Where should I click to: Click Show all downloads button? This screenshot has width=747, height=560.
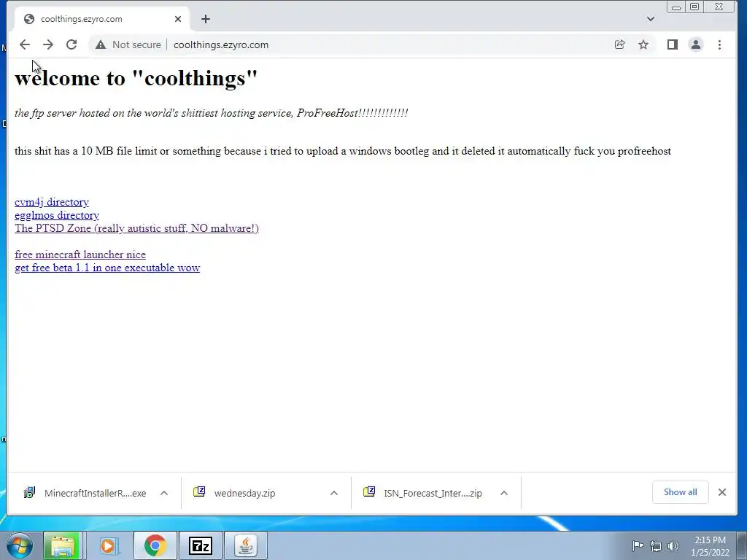click(x=681, y=492)
